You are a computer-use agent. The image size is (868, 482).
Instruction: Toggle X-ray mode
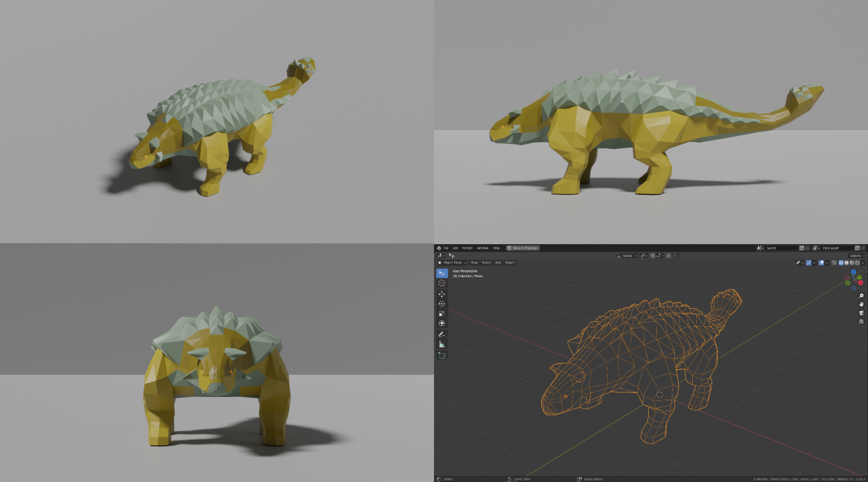(834, 263)
